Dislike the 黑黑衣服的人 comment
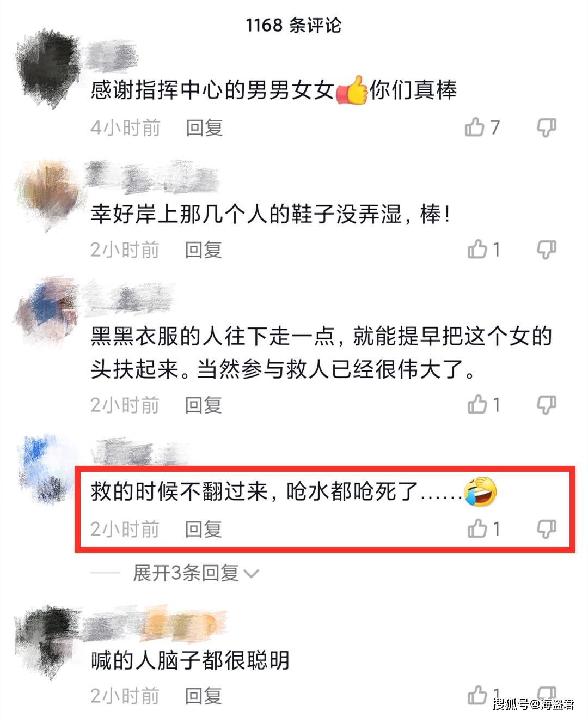The width and height of the screenshot is (588, 717). click(546, 405)
